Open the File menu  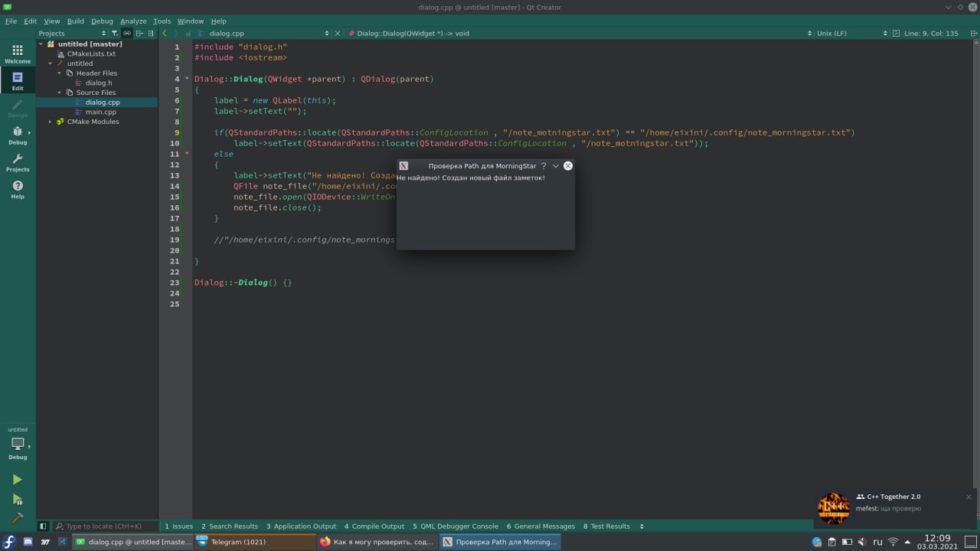[x=11, y=21]
